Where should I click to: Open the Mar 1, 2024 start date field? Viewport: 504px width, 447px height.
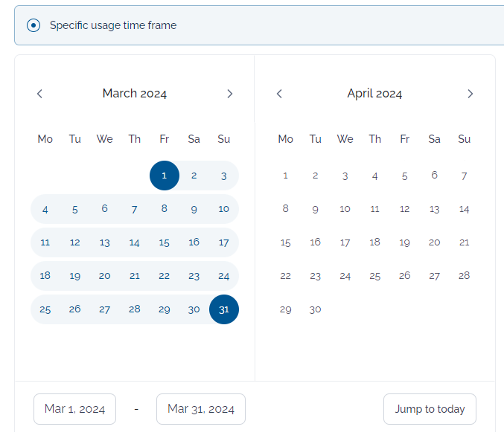pyautogui.click(x=75, y=409)
